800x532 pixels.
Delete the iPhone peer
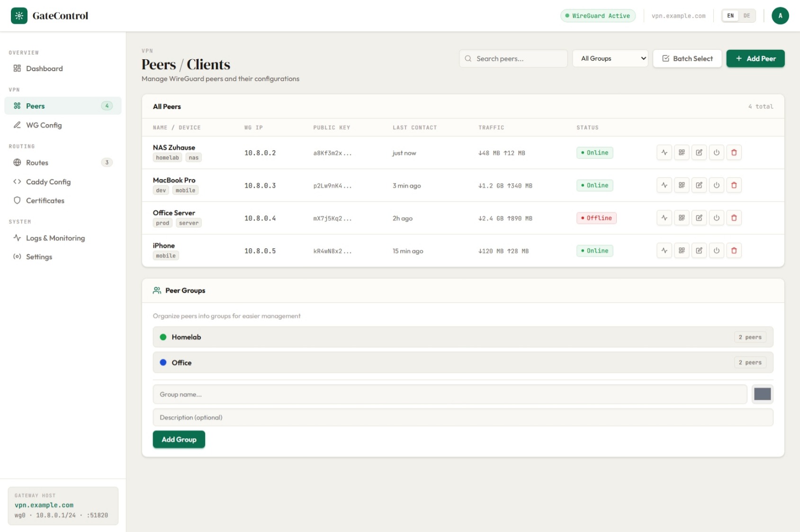tap(734, 251)
